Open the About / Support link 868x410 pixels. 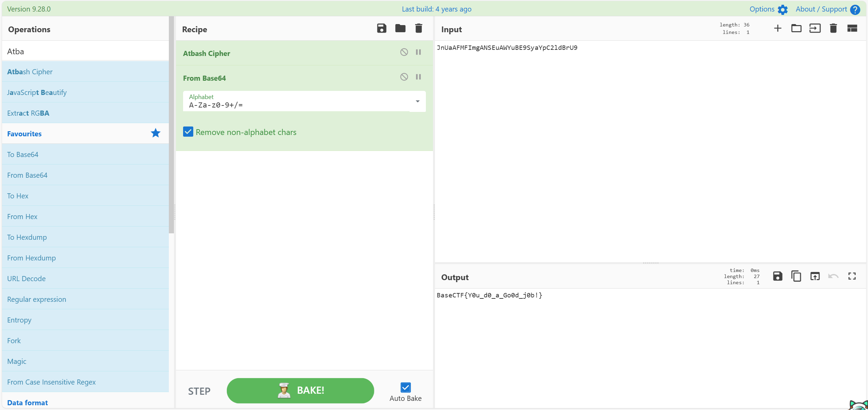click(827, 9)
